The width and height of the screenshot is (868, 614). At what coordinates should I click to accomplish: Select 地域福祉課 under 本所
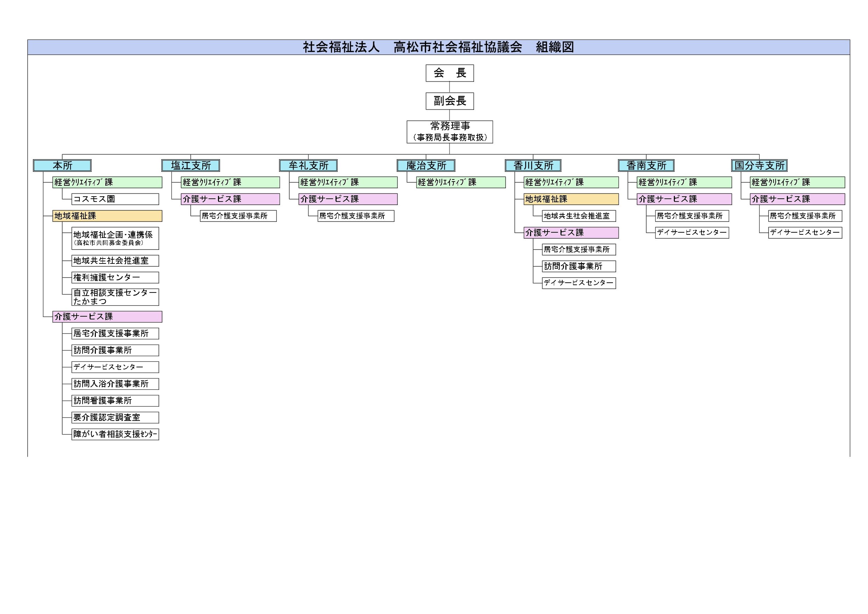pyautogui.click(x=107, y=216)
